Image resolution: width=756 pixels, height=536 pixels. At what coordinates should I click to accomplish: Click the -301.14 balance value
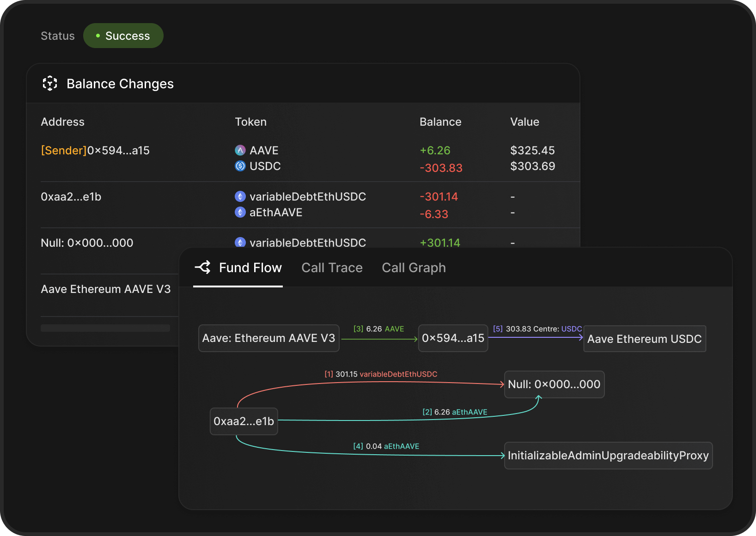439,197
